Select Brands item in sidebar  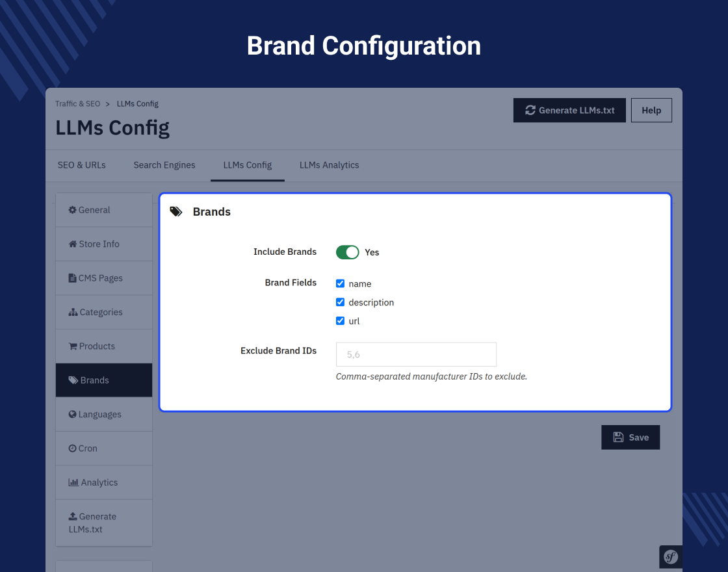coord(104,380)
